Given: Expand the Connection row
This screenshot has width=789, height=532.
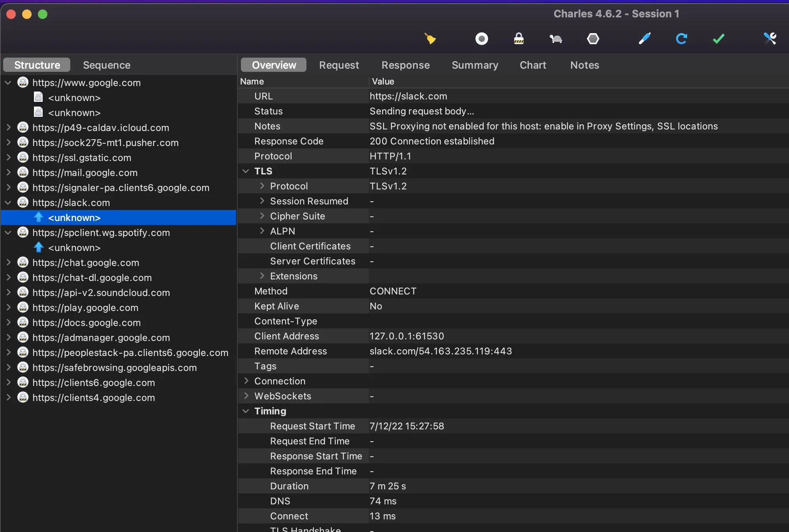Looking at the screenshot, I should [246, 381].
